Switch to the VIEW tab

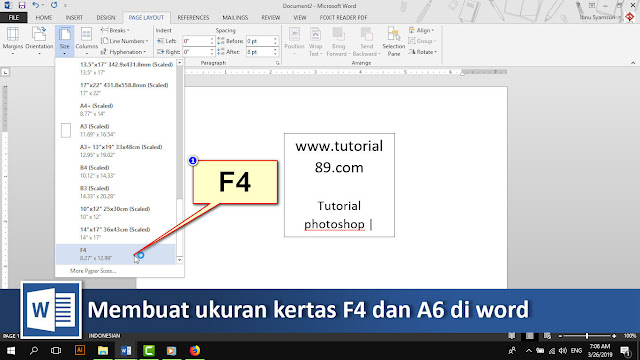[x=300, y=18]
